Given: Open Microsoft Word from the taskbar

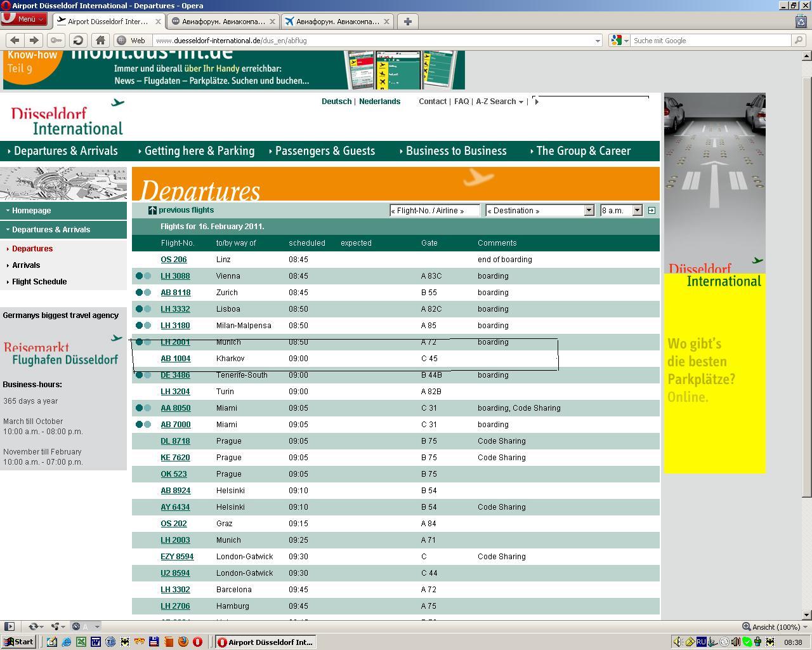Looking at the screenshot, I should (95, 642).
